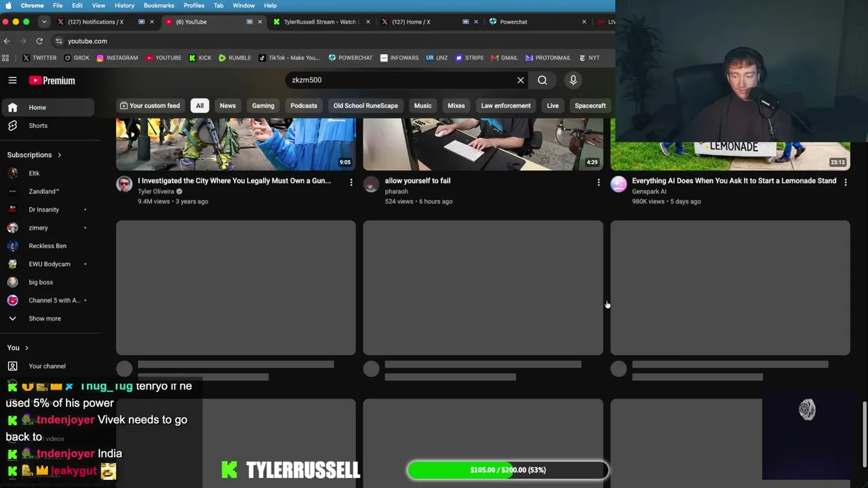Open pharaoh channel avatar
Screen dimensions: 868x488
371,184
